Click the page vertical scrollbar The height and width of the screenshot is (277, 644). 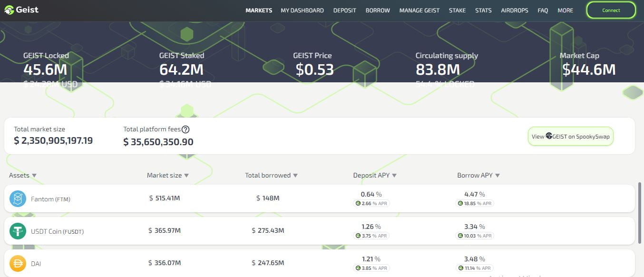click(641, 209)
